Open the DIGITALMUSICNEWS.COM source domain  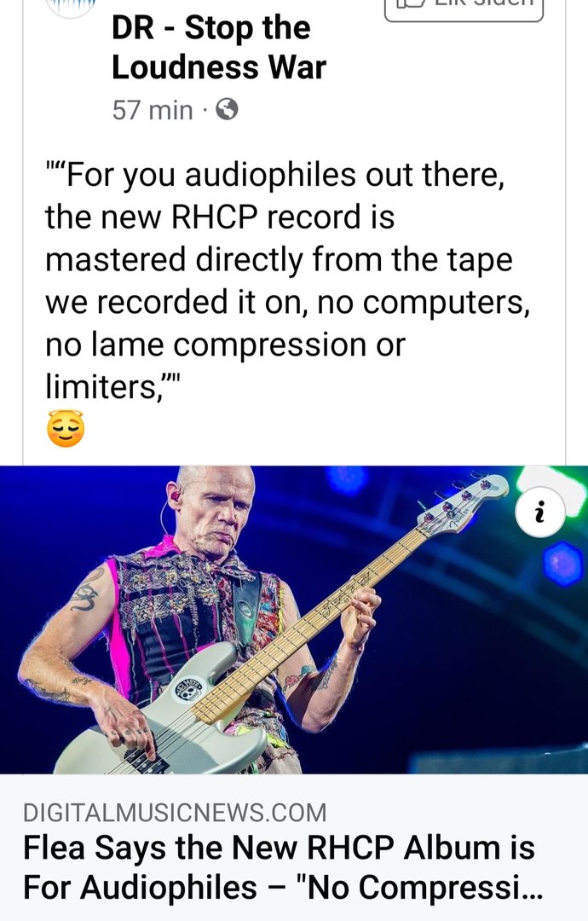tap(175, 813)
